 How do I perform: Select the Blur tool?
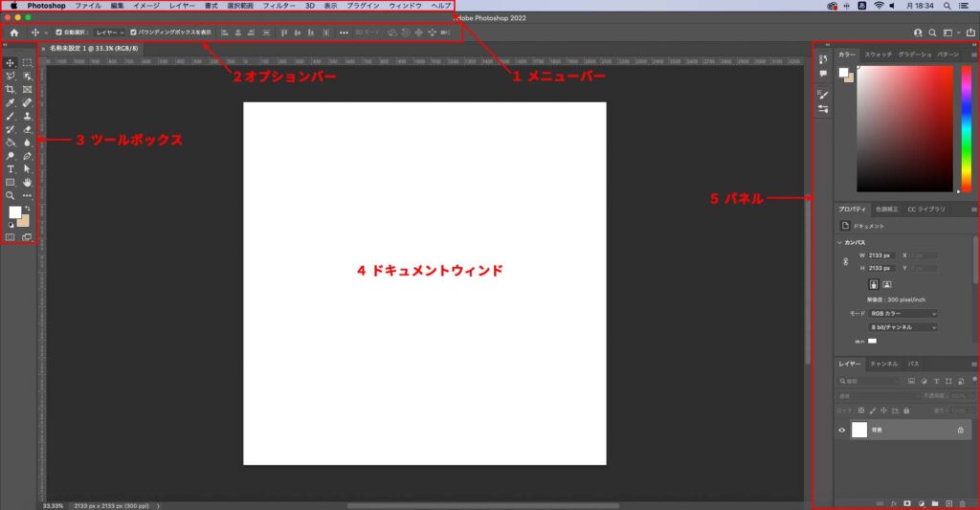28,143
